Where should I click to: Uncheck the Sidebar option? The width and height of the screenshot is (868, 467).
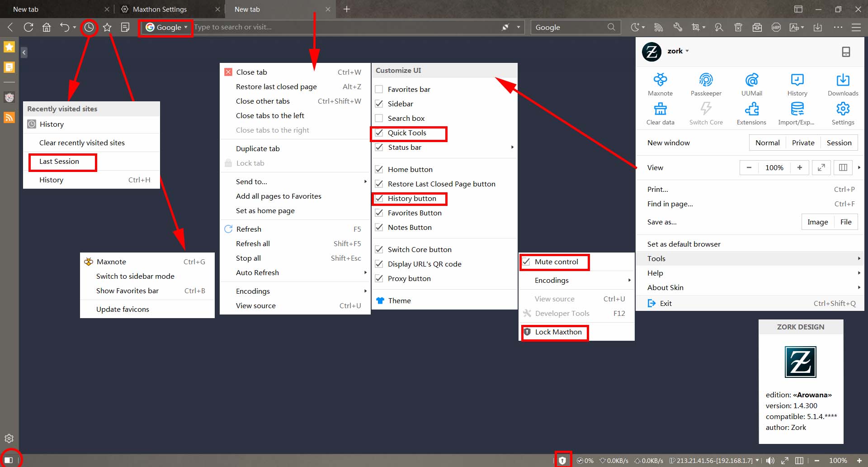pyautogui.click(x=379, y=104)
